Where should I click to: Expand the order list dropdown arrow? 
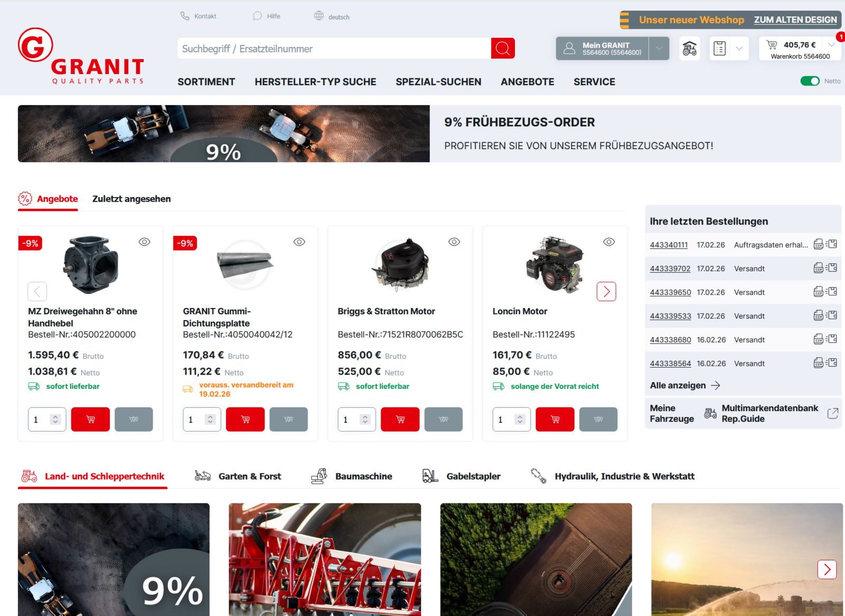pyautogui.click(x=739, y=49)
